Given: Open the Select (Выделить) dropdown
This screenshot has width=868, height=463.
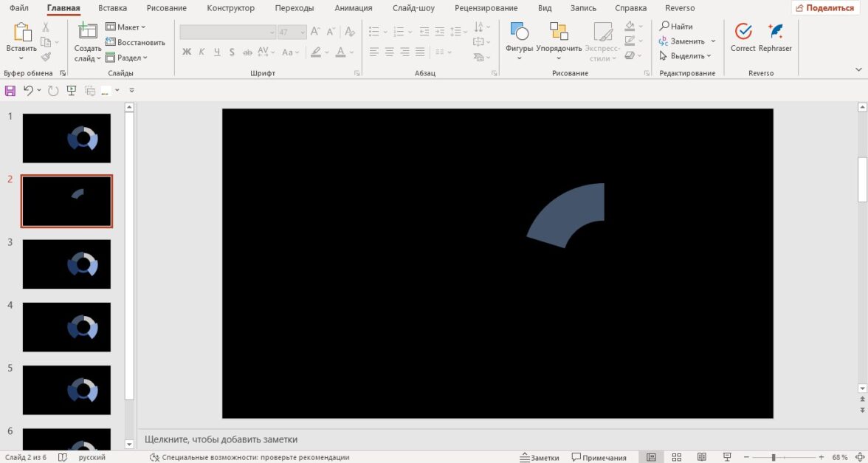Looking at the screenshot, I should tap(686, 56).
